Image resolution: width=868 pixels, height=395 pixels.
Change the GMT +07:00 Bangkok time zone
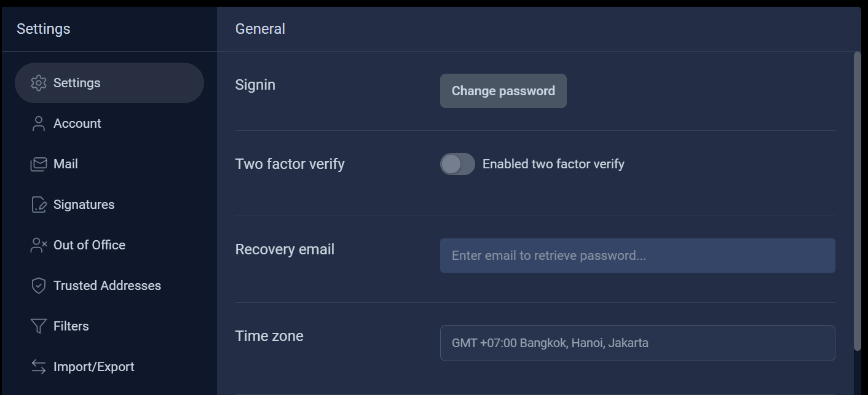[x=637, y=343]
